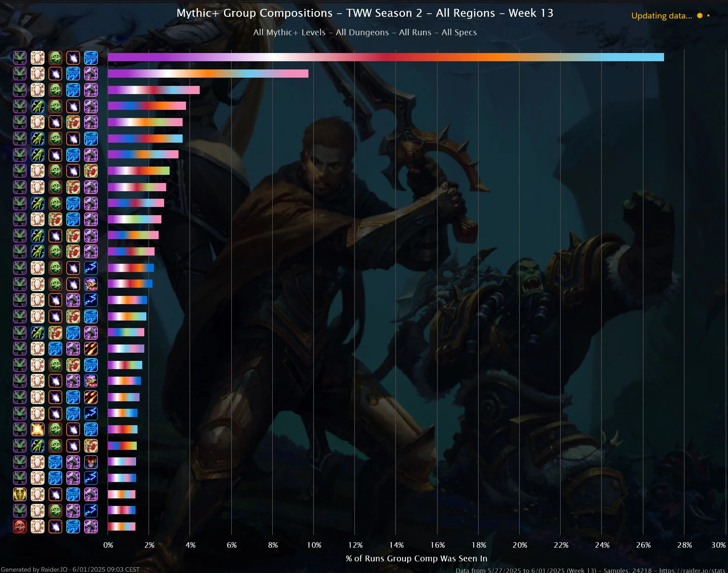The height and width of the screenshot is (573, 728).
Task: Select Enhancement Shaman icon in the row with Retribution hammer
Action: pyautogui.click(x=91, y=381)
